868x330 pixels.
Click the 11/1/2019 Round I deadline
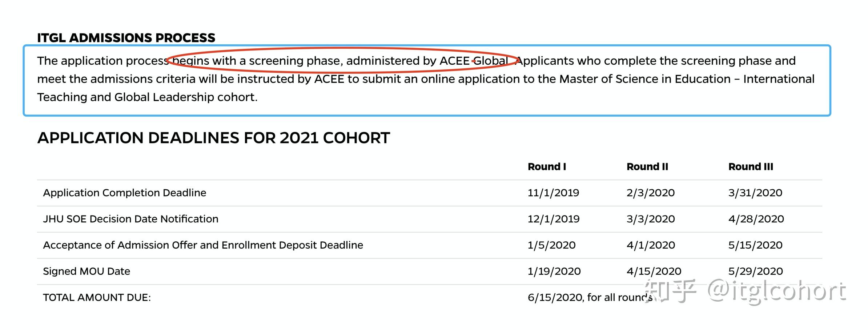point(553,193)
